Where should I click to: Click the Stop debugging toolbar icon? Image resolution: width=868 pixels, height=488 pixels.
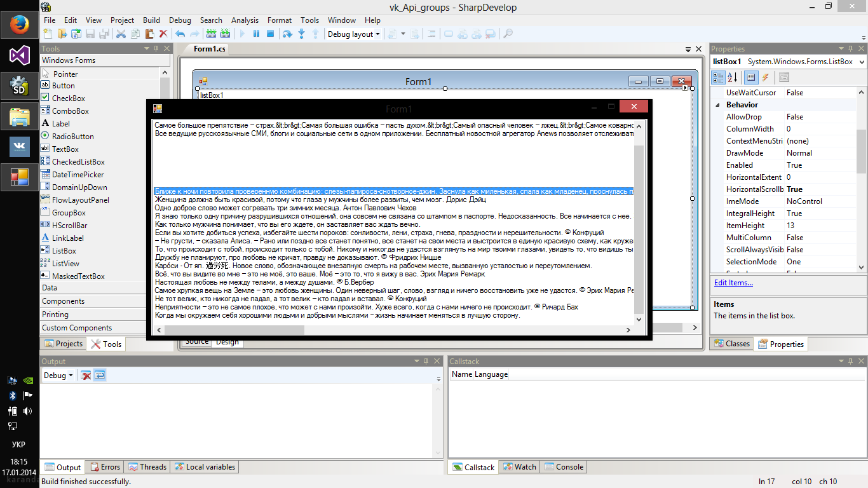coord(270,34)
